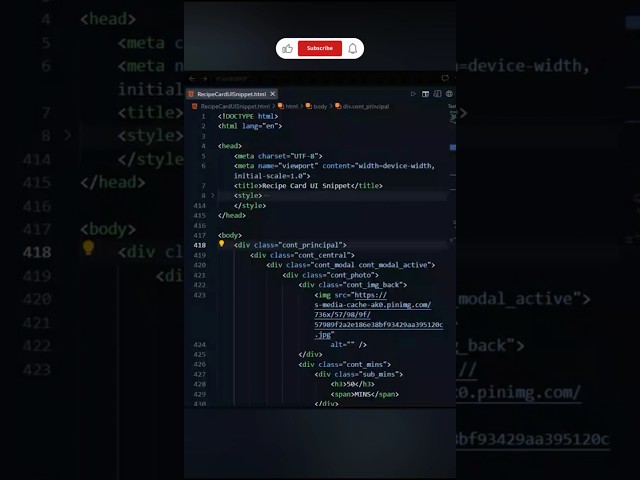
Task: Click the alt="" attribute line
Action: click(x=349, y=344)
